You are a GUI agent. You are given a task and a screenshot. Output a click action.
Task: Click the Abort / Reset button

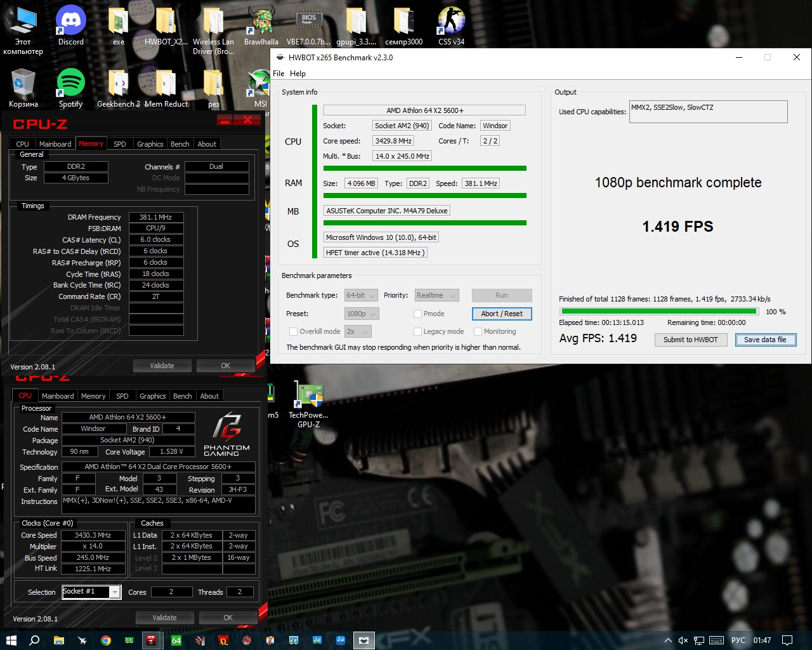pyautogui.click(x=502, y=314)
